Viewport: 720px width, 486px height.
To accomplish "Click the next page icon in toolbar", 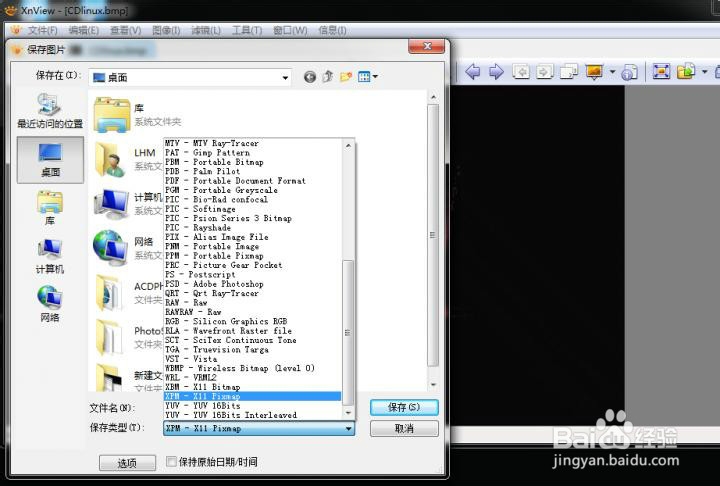I will (x=545, y=72).
